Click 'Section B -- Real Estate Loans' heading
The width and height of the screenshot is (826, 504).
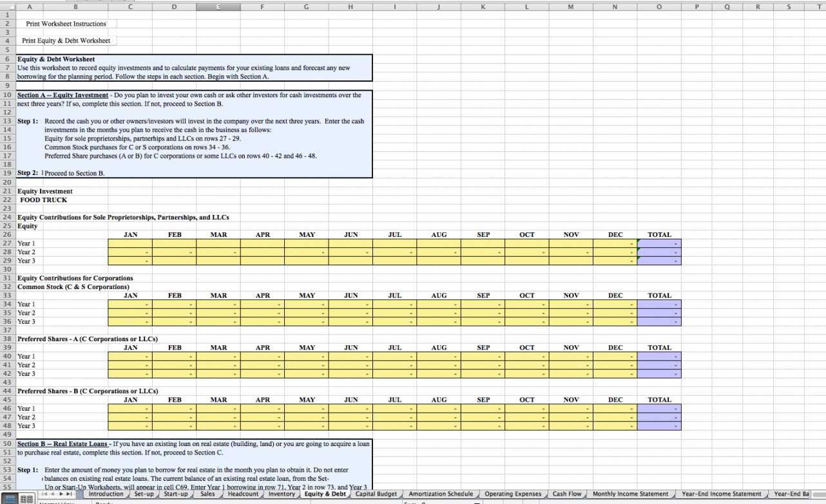63,443
